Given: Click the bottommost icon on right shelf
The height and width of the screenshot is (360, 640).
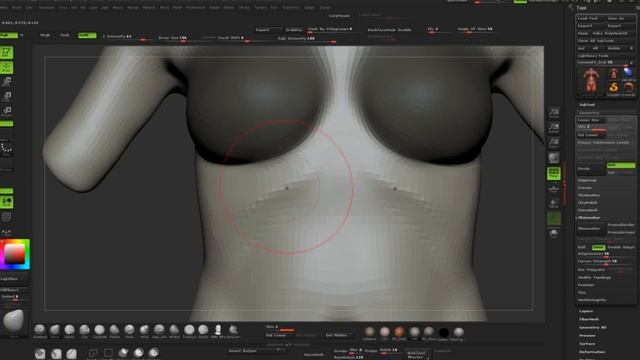Looking at the screenshot, I should pos(554,233).
